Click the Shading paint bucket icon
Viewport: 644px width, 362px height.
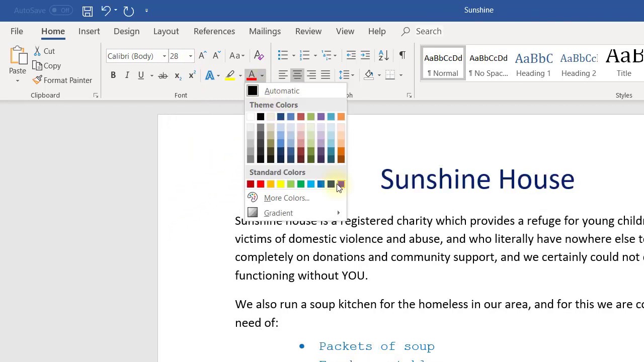click(x=369, y=75)
